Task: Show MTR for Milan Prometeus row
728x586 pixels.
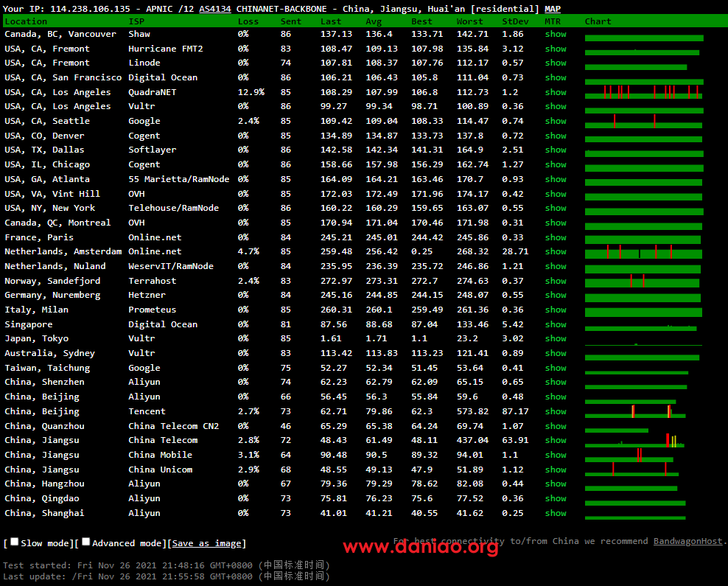Action: pos(556,310)
